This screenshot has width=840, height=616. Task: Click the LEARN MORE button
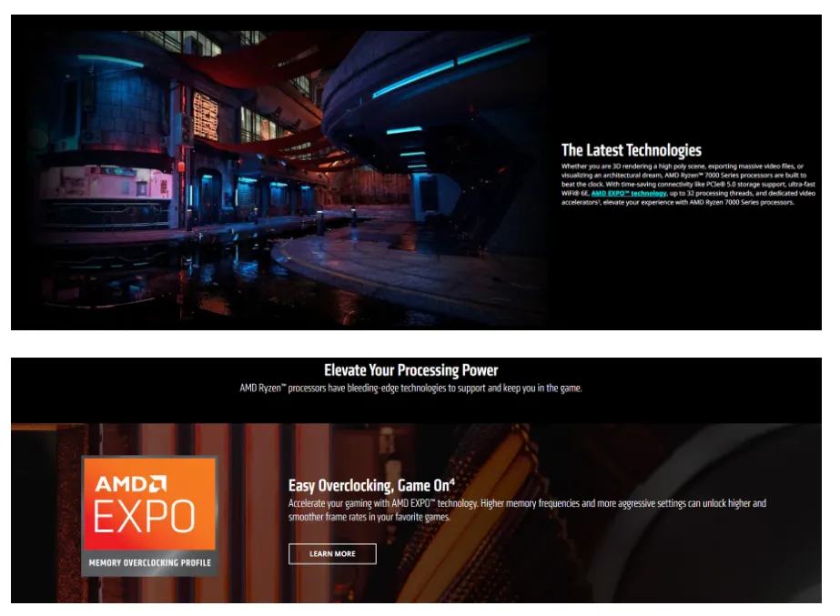tap(332, 553)
